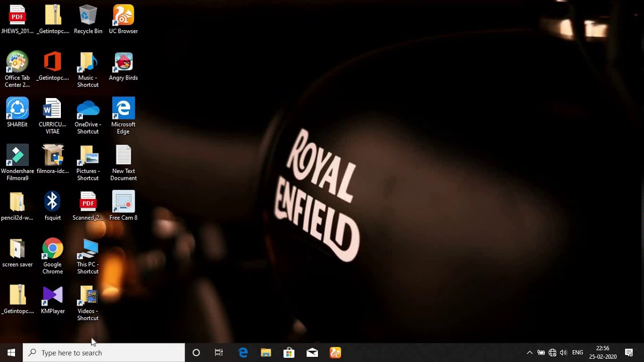This screenshot has height=362, width=644.
Task: Select Office Tab Center desktop icon
Action: click(x=18, y=70)
